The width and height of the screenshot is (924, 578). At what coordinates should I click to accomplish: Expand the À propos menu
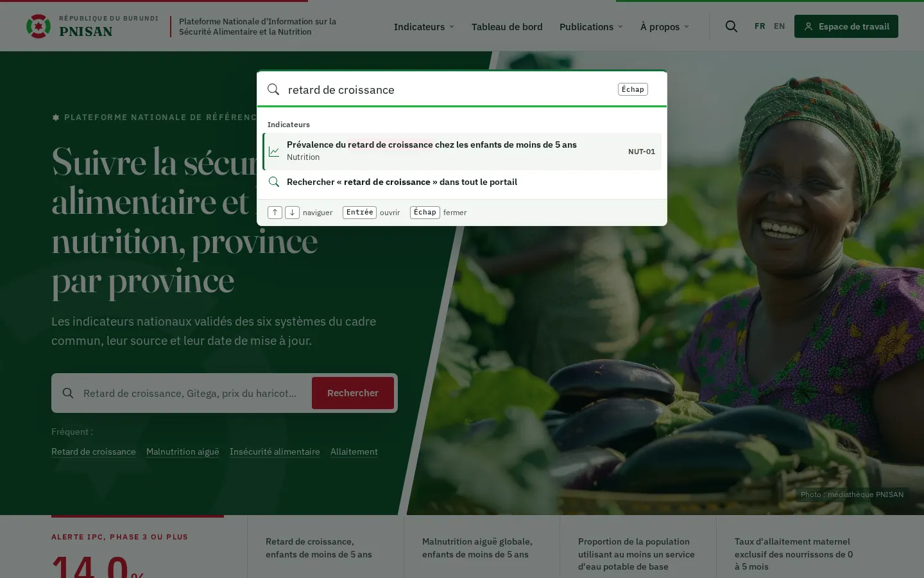pyautogui.click(x=665, y=26)
